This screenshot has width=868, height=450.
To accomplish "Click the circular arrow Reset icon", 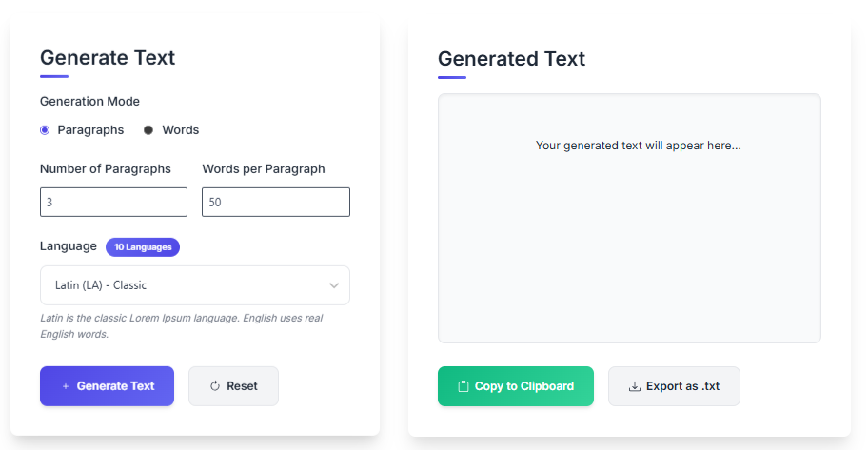I will click(x=215, y=386).
